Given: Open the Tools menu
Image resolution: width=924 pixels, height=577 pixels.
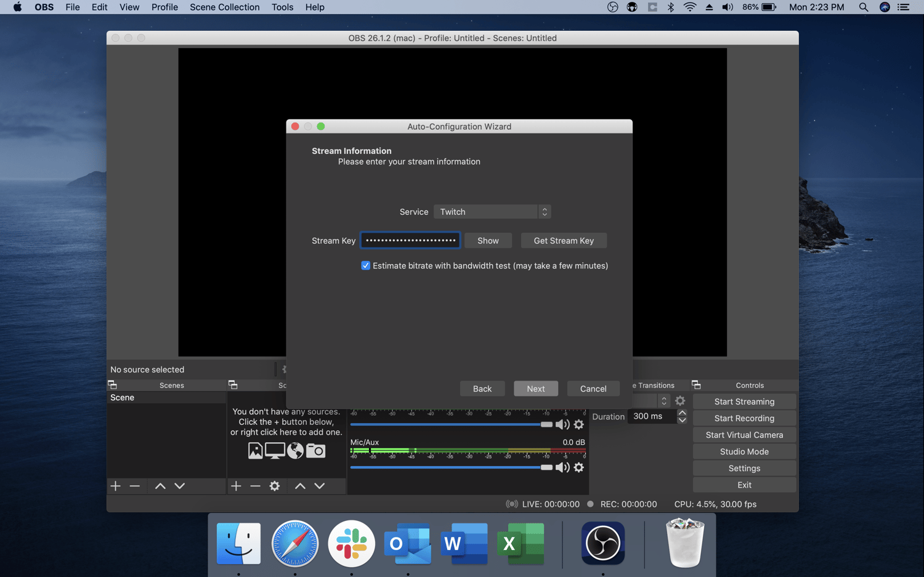Looking at the screenshot, I should (282, 7).
